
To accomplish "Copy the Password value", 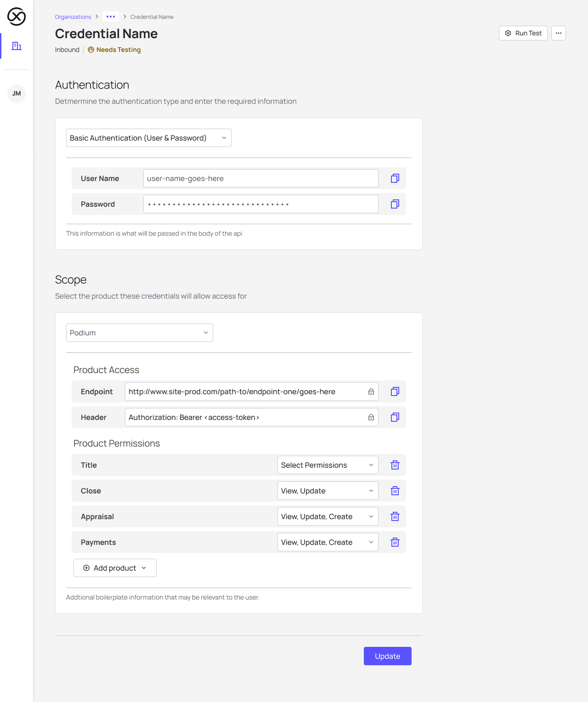I will point(395,204).
